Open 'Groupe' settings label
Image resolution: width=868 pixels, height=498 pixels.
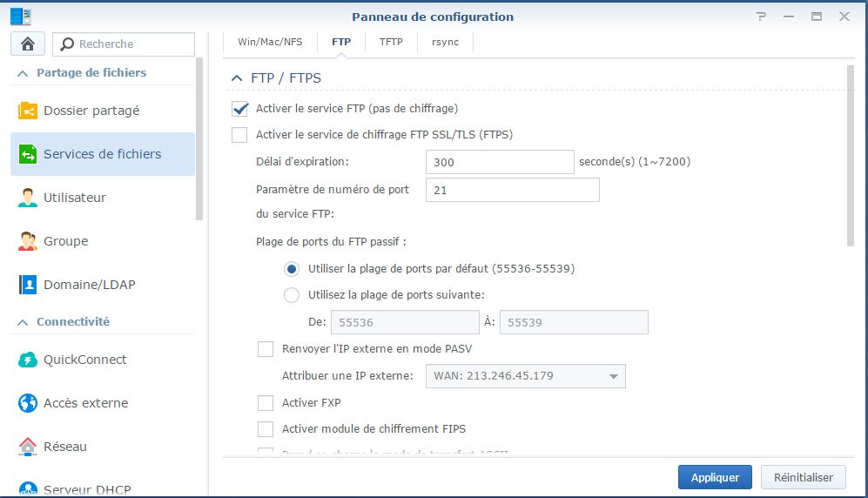pos(66,241)
